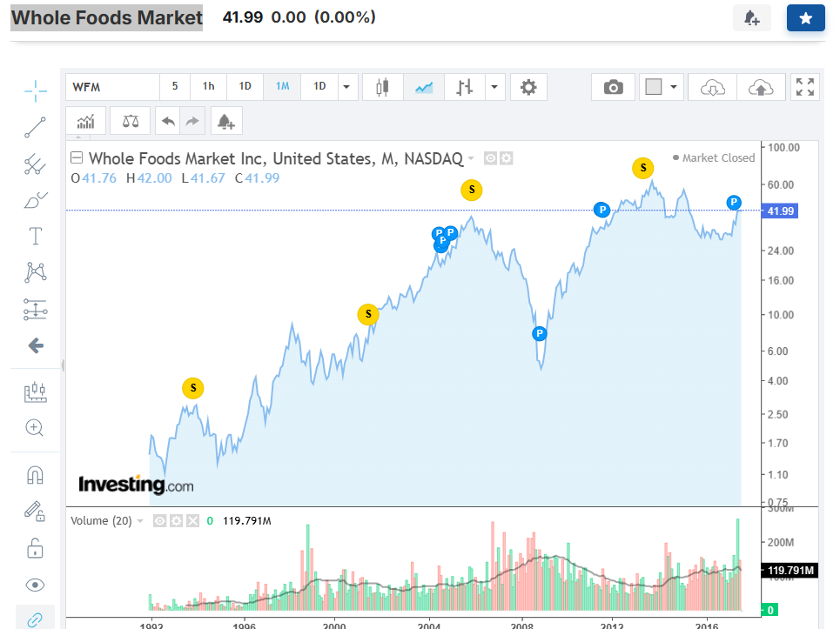Select the text annotation tool
The width and height of the screenshot is (840, 629).
(x=36, y=236)
